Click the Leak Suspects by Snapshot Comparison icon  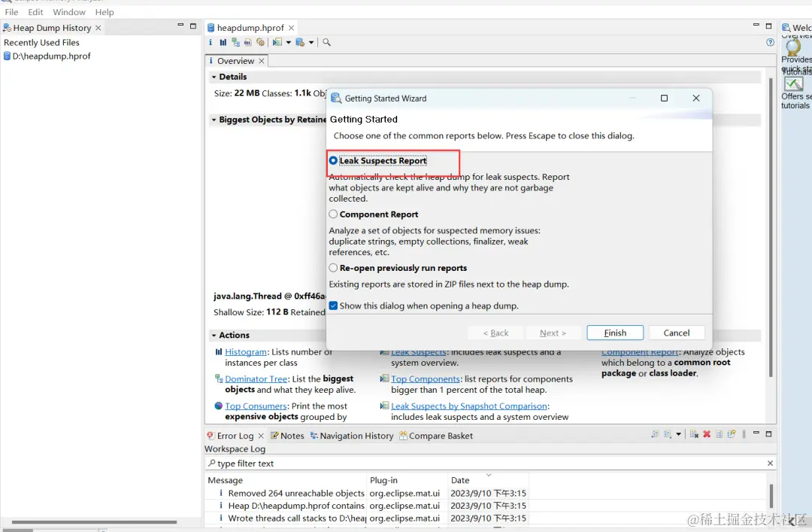(384, 406)
